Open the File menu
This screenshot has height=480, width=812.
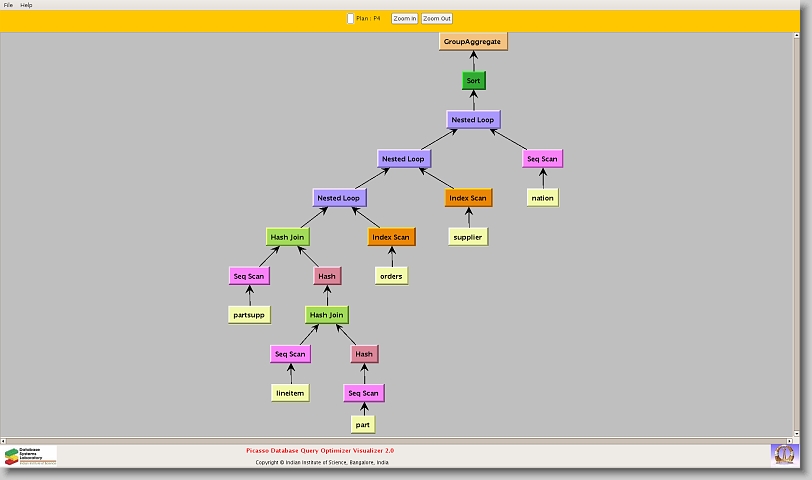[8, 5]
